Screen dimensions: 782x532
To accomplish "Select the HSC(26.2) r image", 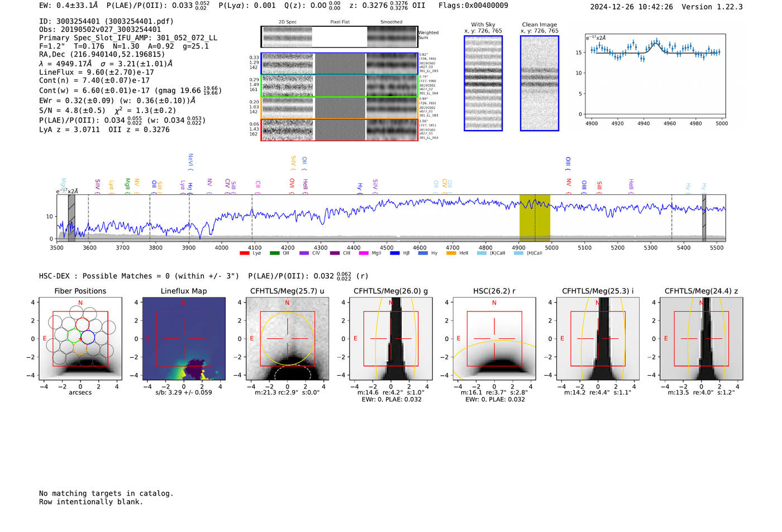I will 494,339.
